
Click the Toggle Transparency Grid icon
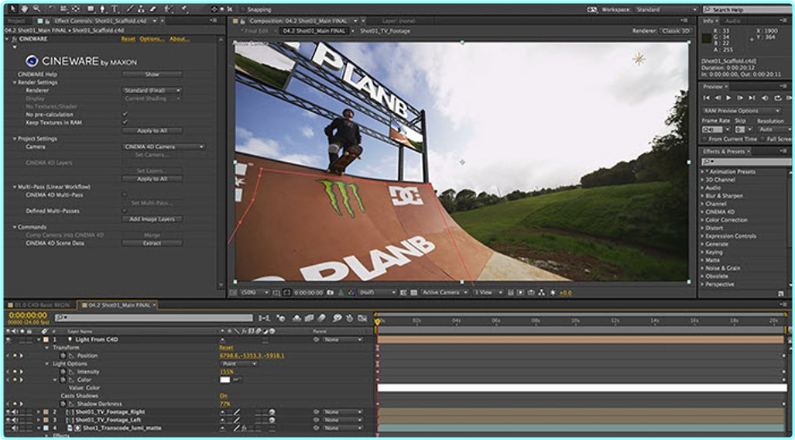414,292
